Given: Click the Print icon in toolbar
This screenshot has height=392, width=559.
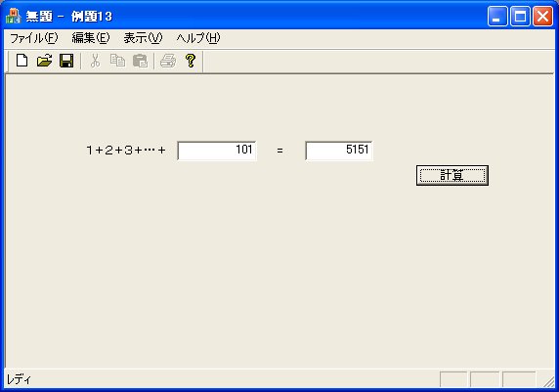Looking at the screenshot, I should point(168,61).
